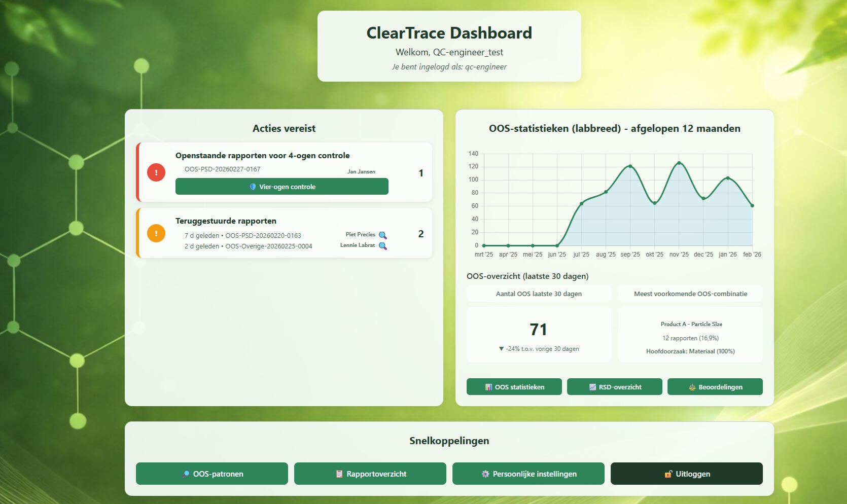The height and width of the screenshot is (504, 847).
Task: Open the RSD-overzicht page
Action: coord(614,387)
